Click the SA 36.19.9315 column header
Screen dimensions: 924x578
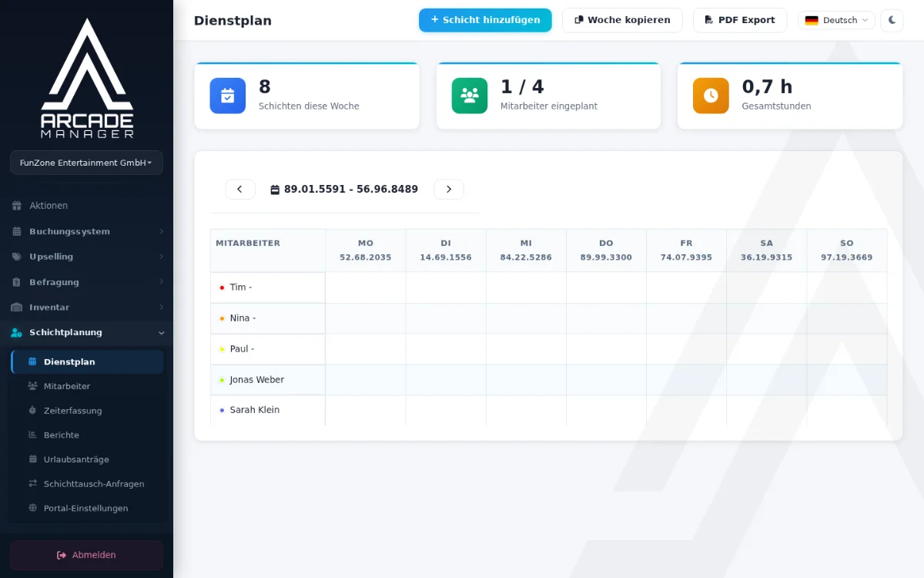point(767,250)
